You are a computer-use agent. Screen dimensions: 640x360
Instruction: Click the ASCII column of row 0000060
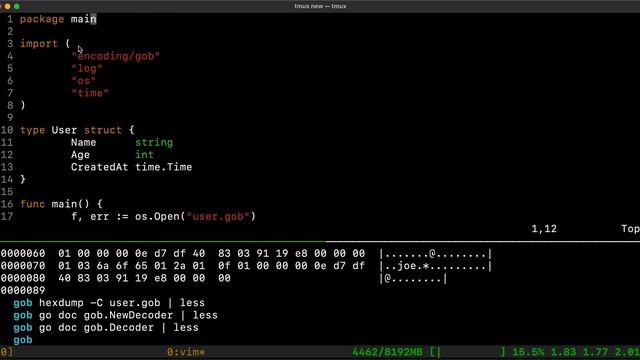coord(436,254)
